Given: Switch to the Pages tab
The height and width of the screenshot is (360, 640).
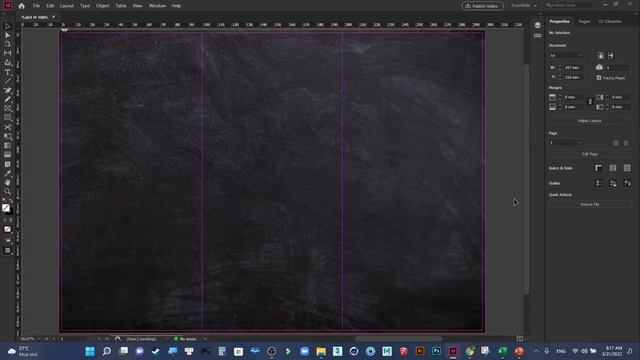Looking at the screenshot, I should tap(584, 21).
